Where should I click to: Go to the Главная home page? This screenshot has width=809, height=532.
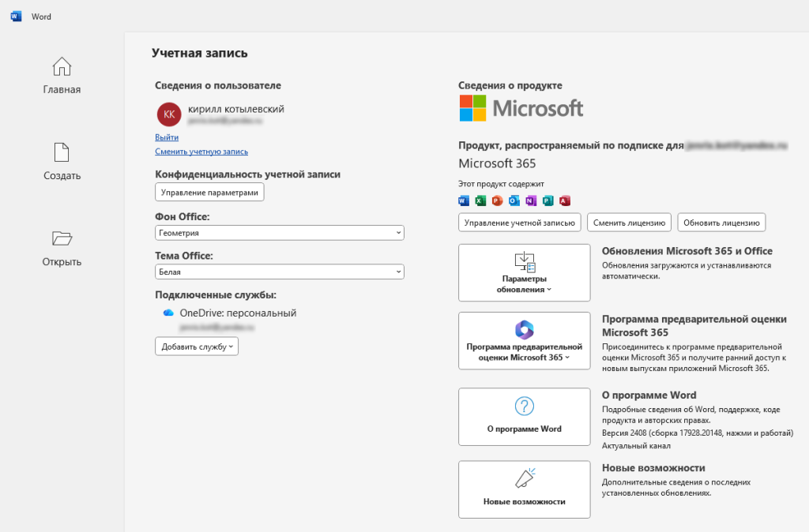tap(62, 76)
